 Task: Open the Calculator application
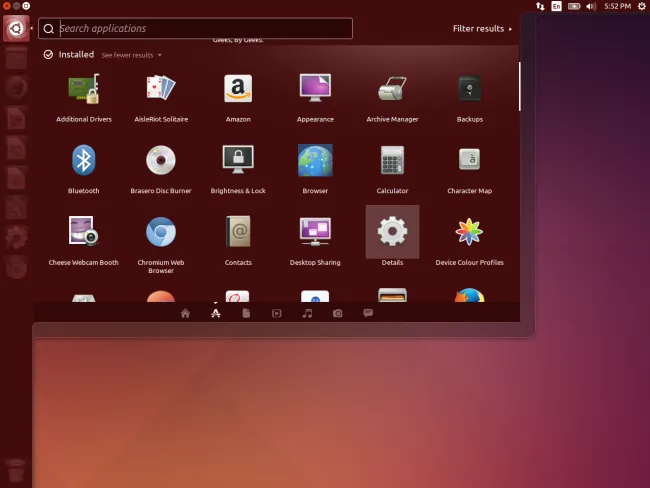click(x=392, y=161)
